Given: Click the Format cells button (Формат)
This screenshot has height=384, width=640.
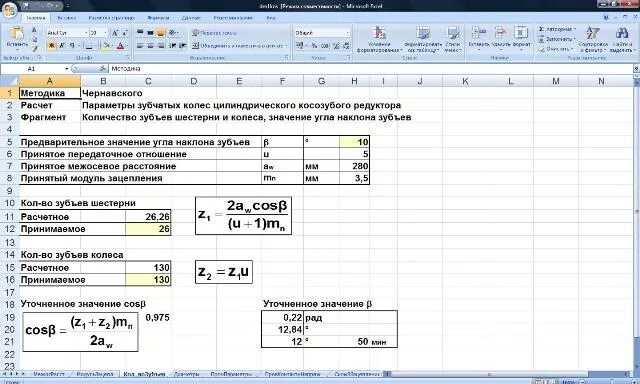Looking at the screenshot, I should coord(521,38).
